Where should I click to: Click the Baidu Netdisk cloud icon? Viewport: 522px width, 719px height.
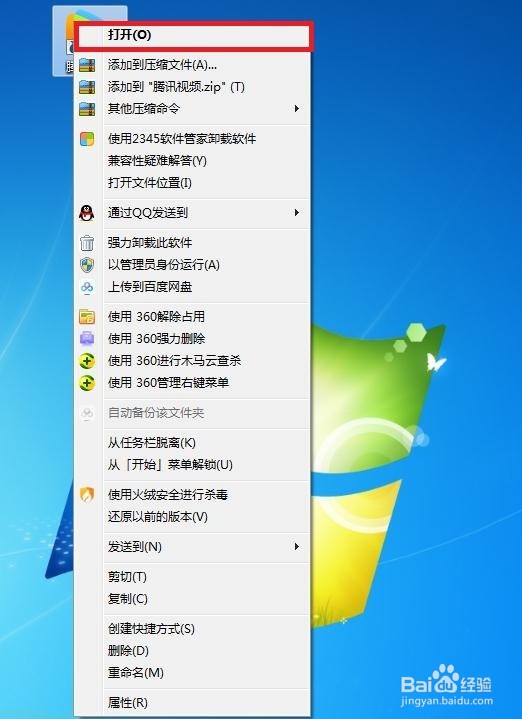87,287
